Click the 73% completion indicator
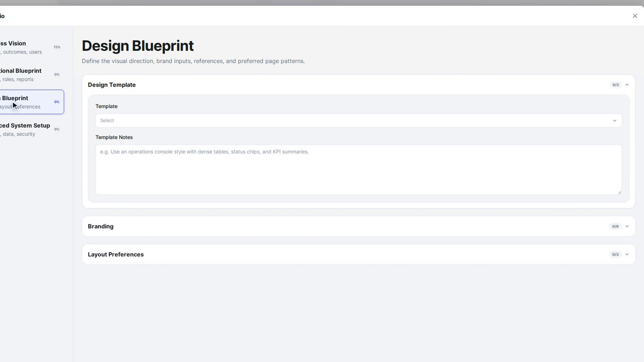 tap(57, 47)
